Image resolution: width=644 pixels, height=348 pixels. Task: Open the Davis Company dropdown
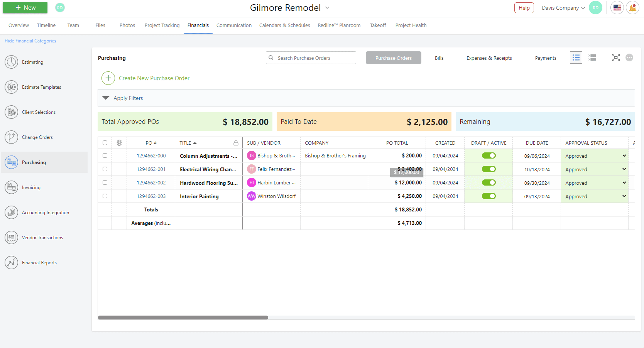point(563,8)
